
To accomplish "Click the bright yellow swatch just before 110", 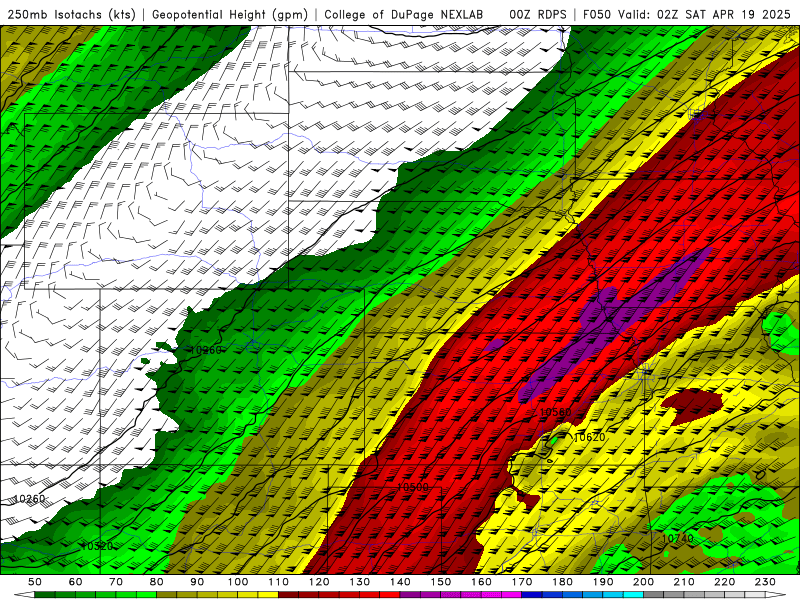I will point(268,595).
